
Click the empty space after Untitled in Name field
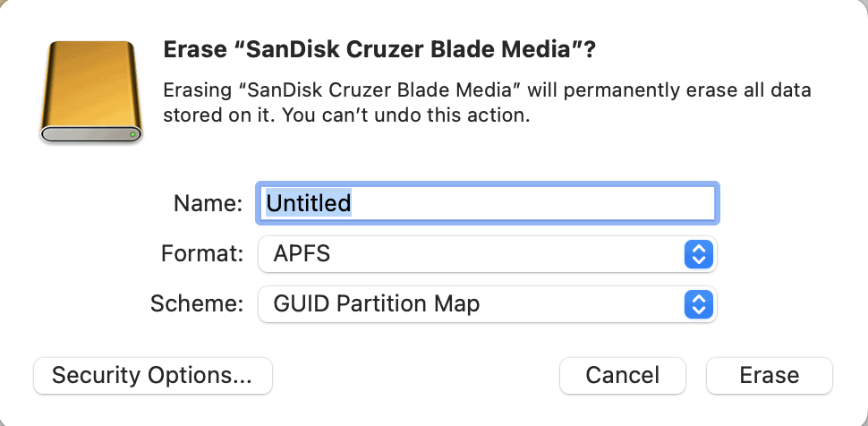(x=537, y=203)
